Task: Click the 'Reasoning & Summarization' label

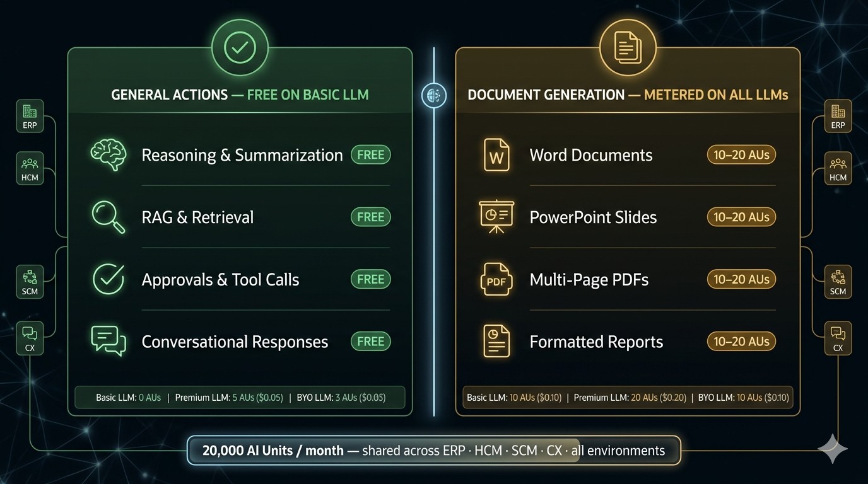Action: tap(242, 155)
